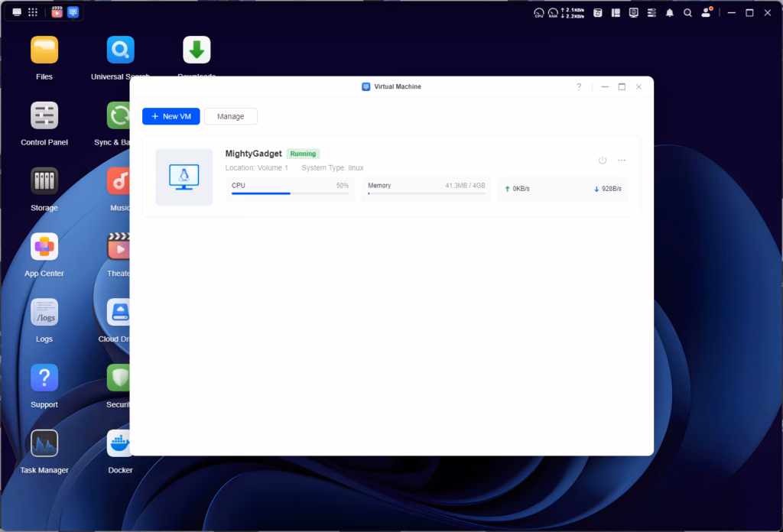This screenshot has height=532, width=783.
Task: Click the New VM button
Action: click(x=171, y=116)
